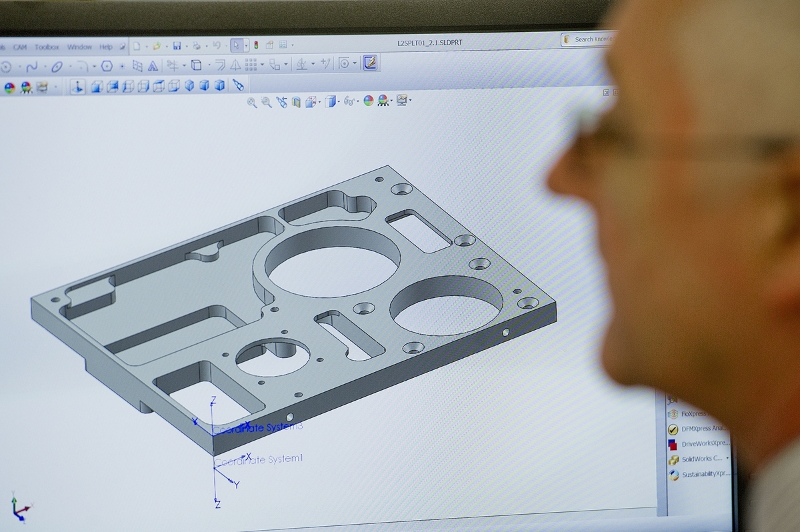The width and height of the screenshot is (800, 532).
Task: Toggle the Normal To view button
Action: [77, 87]
